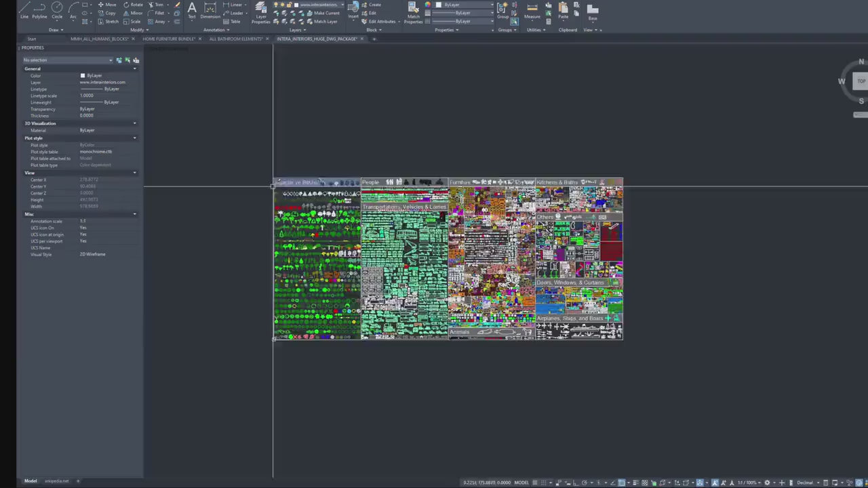
Task: Click the Paste clipboard icon
Action: coord(564,10)
